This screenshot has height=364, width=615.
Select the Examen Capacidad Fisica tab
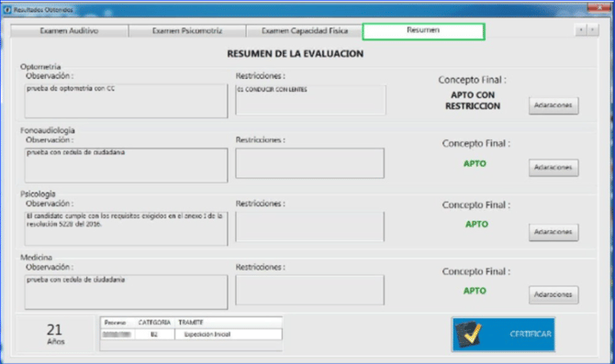coord(305,31)
